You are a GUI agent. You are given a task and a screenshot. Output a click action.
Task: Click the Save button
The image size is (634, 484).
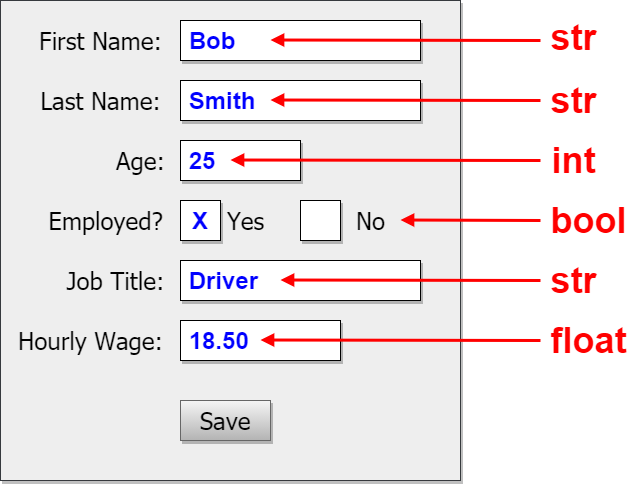pos(225,421)
